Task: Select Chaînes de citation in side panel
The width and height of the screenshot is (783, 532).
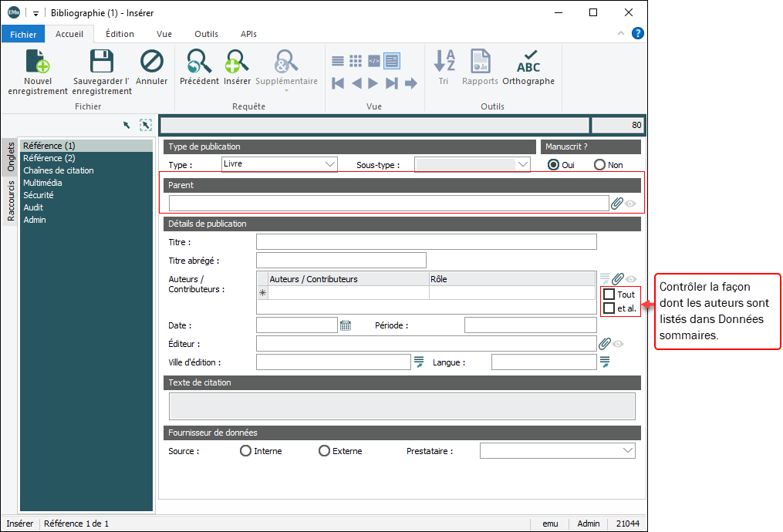Action: click(59, 170)
